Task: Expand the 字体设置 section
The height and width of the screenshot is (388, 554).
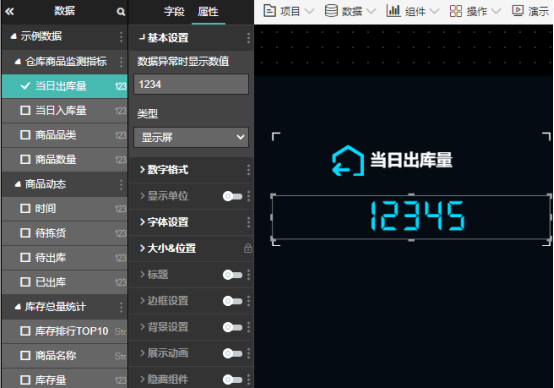Action: [142, 222]
